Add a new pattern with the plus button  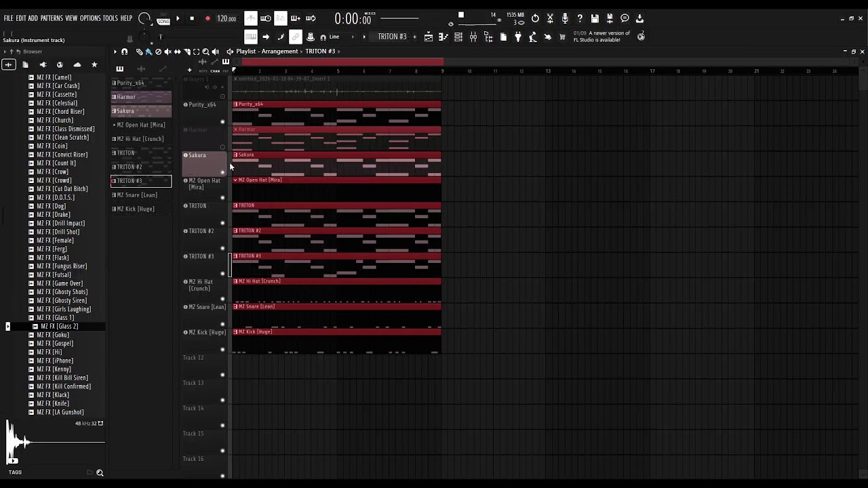click(414, 37)
